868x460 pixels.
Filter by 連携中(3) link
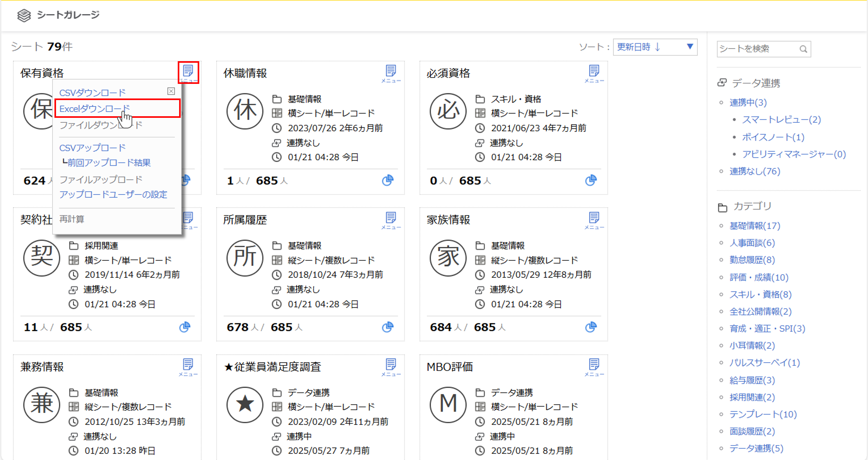[748, 102]
